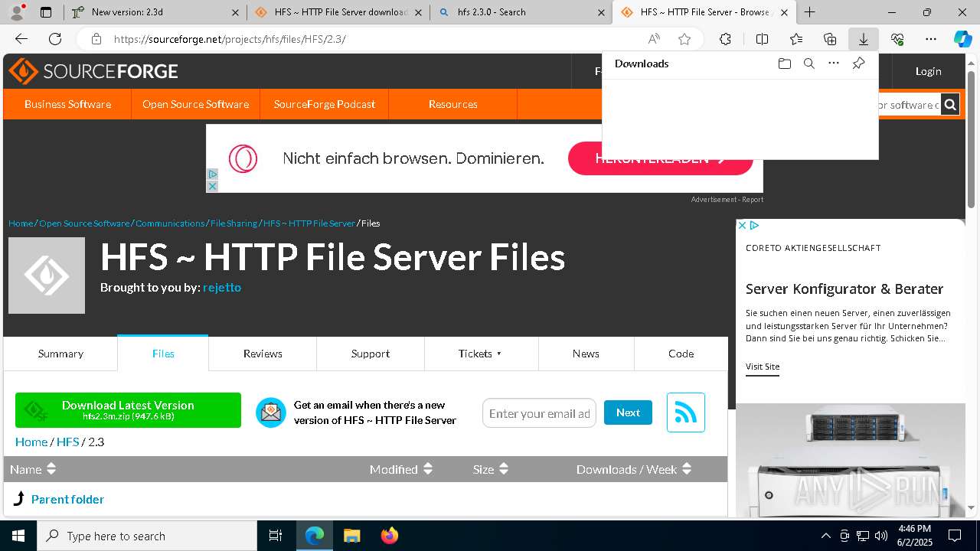Viewport: 980px width, 551px height.
Task: Click the Login link
Action: [928, 71]
